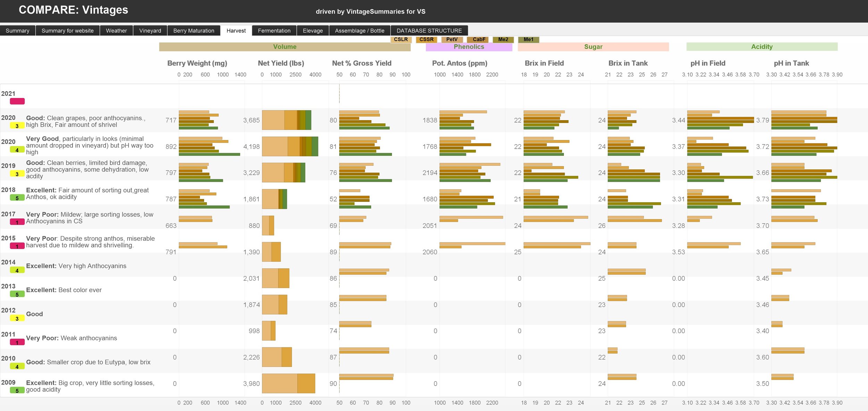Open the Berry Maturation tab

coord(194,31)
